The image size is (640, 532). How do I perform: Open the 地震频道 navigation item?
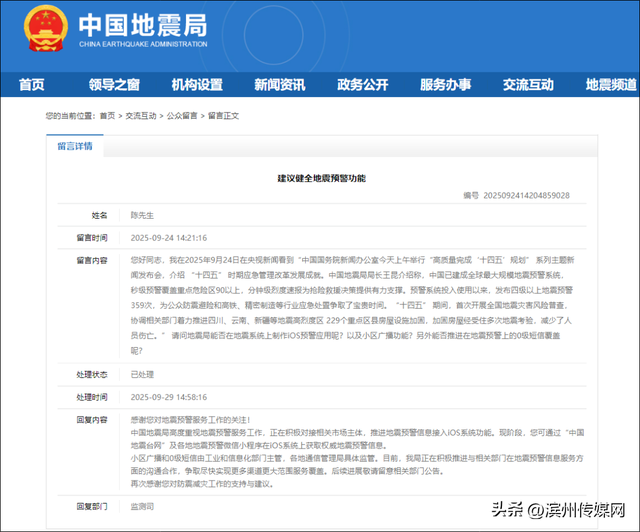[611, 85]
